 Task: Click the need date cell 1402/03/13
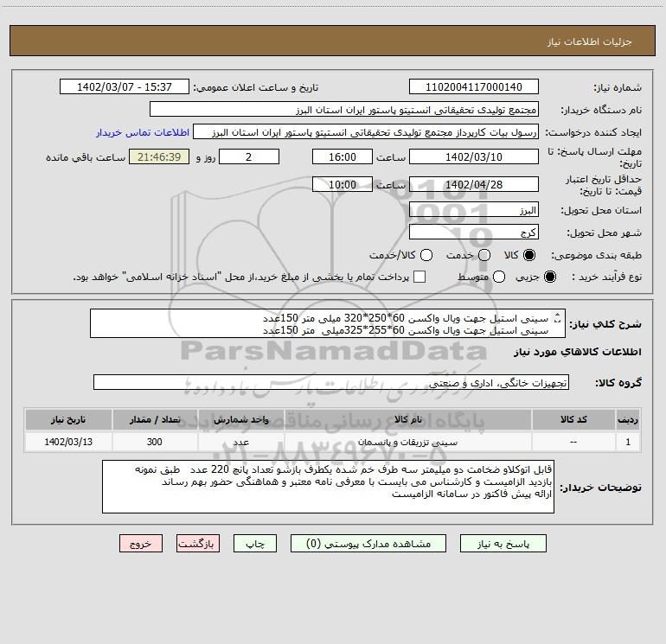coord(68,442)
